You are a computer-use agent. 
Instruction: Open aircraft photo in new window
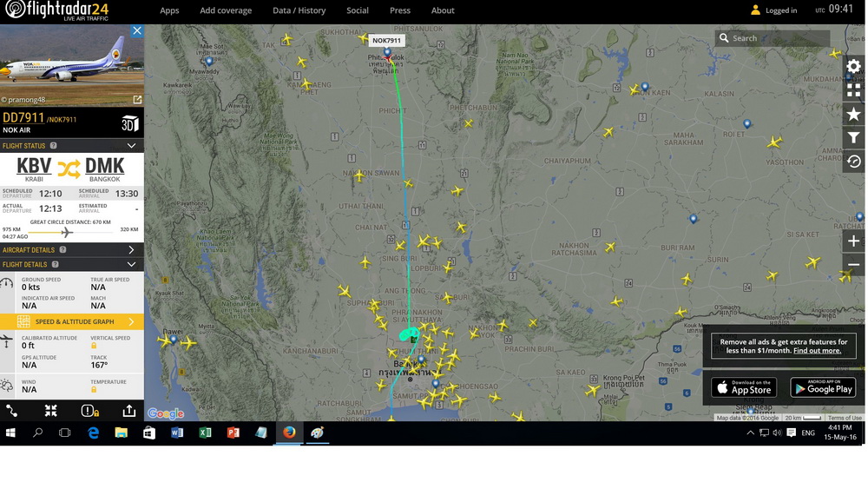point(137,100)
